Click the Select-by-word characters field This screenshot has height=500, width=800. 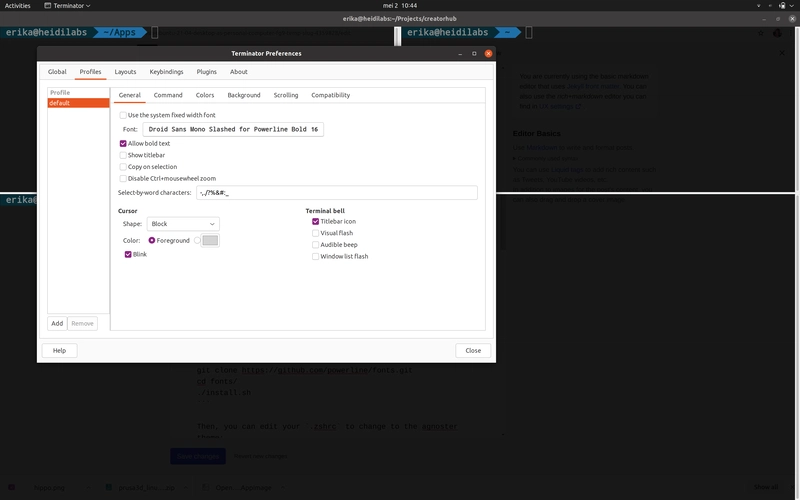tap(337, 193)
